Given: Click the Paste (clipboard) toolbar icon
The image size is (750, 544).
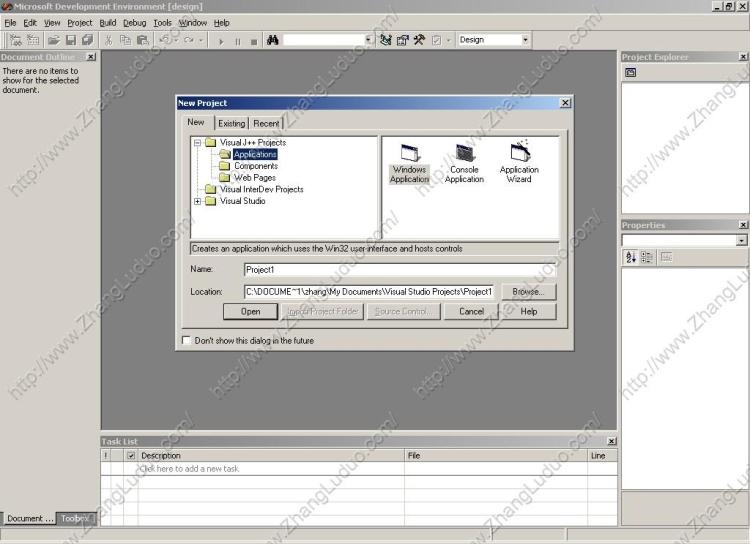Looking at the screenshot, I should pyautogui.click(x=143, y=40).
